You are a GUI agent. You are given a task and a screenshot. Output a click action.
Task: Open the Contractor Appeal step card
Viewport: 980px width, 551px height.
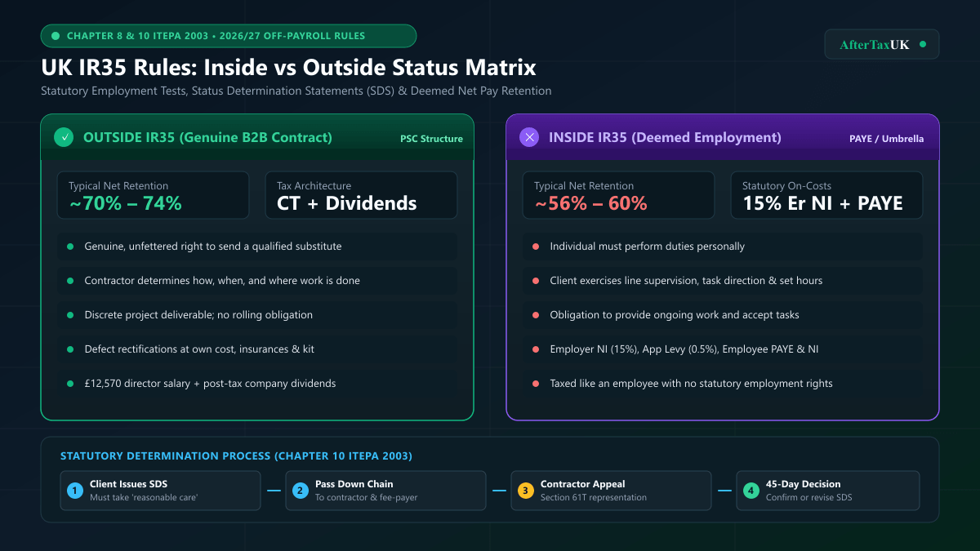coord(611,491)
